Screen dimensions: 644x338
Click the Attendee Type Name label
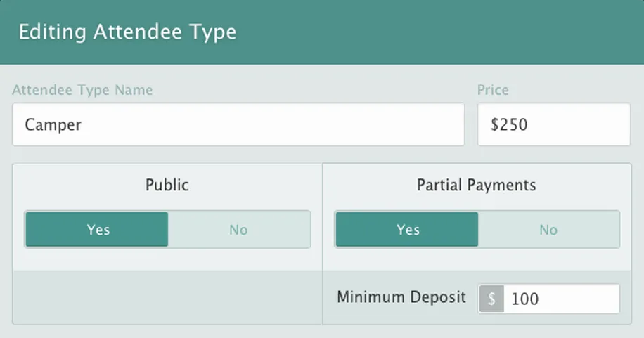[x=82, y=90]
